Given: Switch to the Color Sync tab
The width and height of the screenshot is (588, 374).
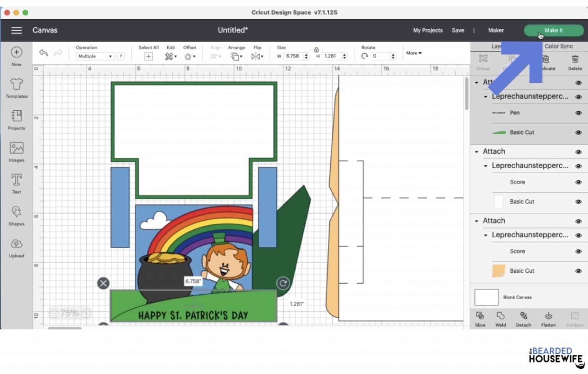Looking at the screenshot, I should tap(559, 46).
